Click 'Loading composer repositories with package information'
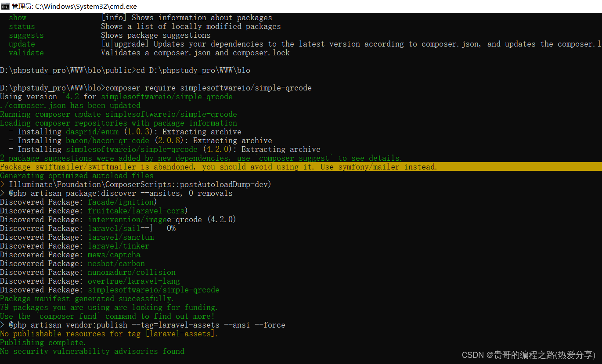Viewport: 602px width, 364px height. tap(119, 123)
